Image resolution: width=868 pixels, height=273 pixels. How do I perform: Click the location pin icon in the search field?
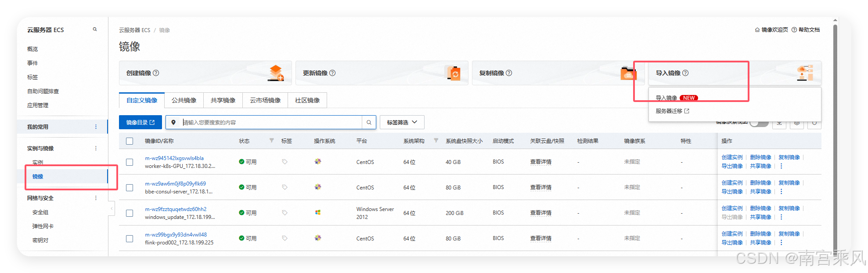coord(173,123)
